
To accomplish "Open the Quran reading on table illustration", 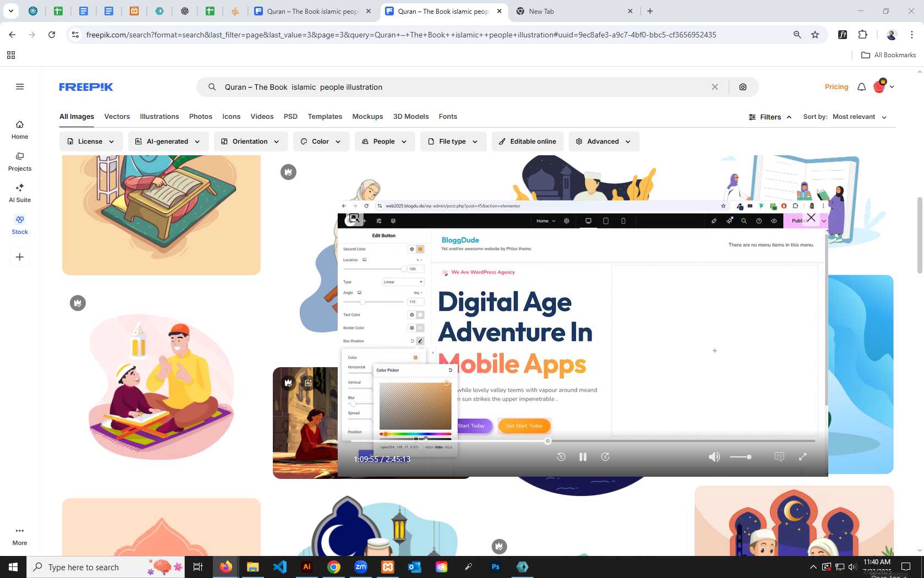I will [x=161, y=215].
